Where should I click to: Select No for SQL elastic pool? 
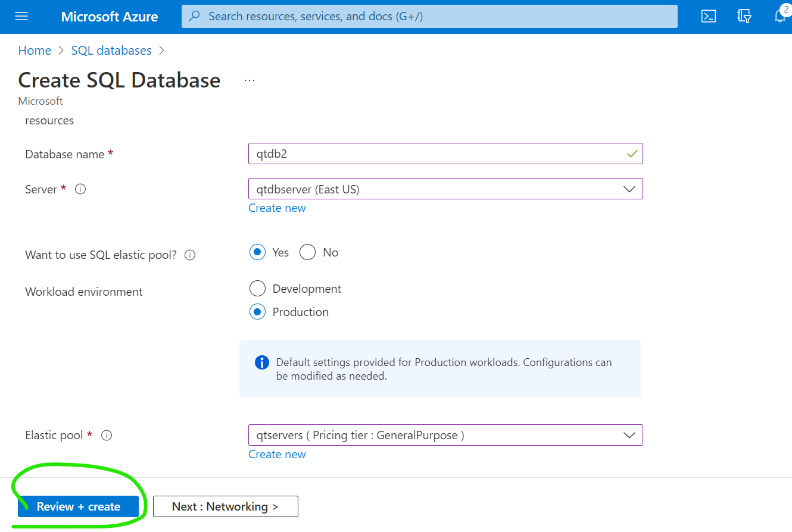307,252
